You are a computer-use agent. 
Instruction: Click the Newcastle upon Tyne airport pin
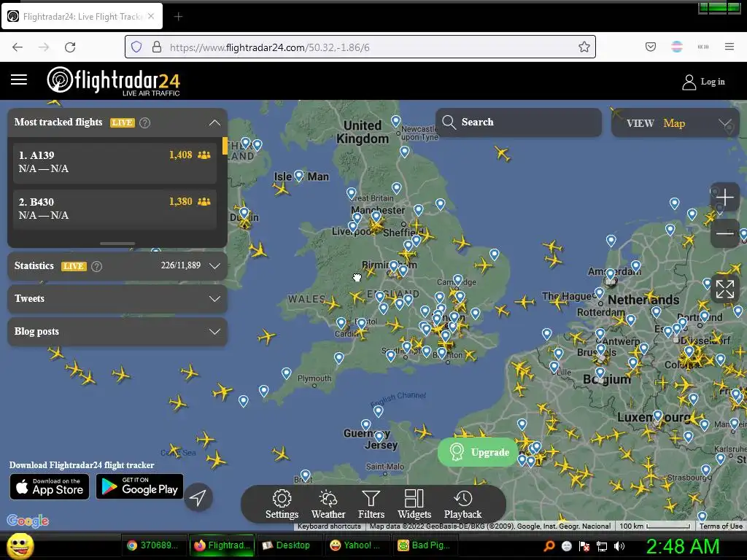(x=396, y=120)
